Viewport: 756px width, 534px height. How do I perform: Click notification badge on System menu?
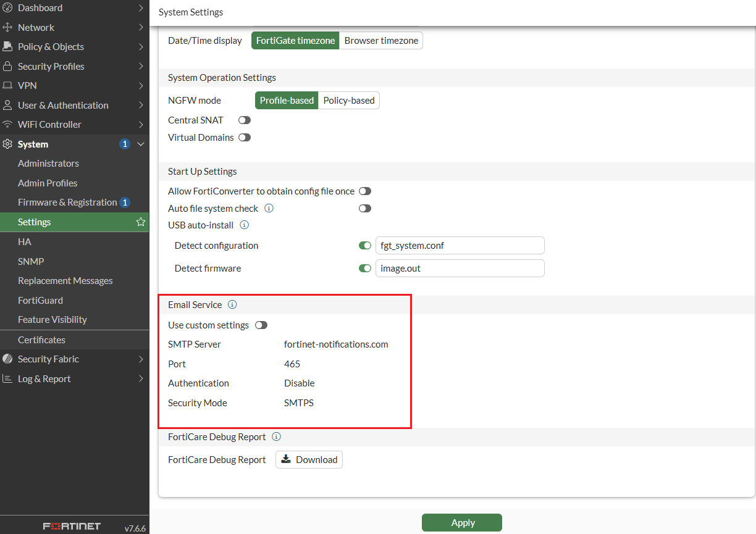(x=125, y=144)
